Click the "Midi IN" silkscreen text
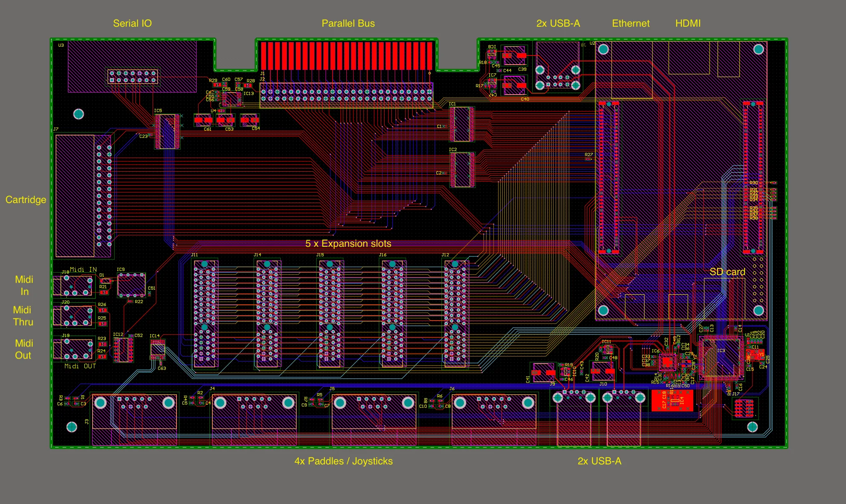Image resolution: width=846 pixels, height=504 pixels. 83,270
